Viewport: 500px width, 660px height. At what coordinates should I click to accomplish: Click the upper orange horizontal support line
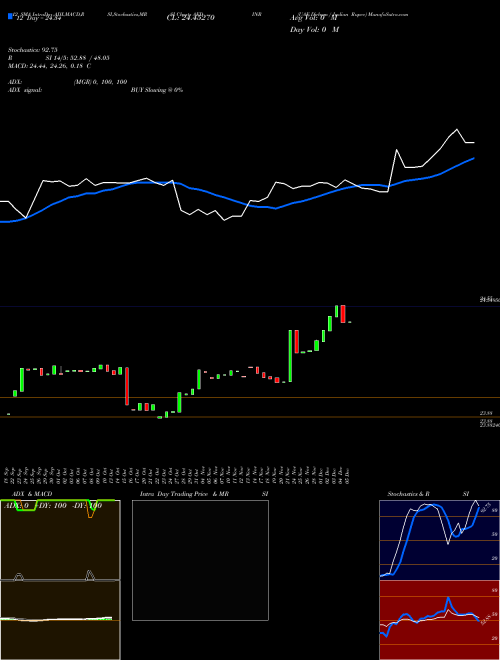[x=250, y=397]
